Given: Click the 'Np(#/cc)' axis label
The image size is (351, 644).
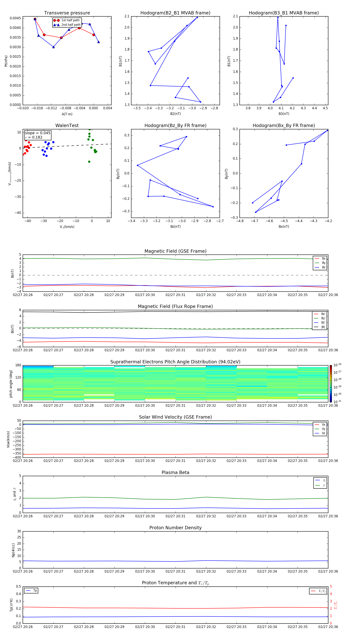Looking at the screenshot, I should tap(13, 550).
